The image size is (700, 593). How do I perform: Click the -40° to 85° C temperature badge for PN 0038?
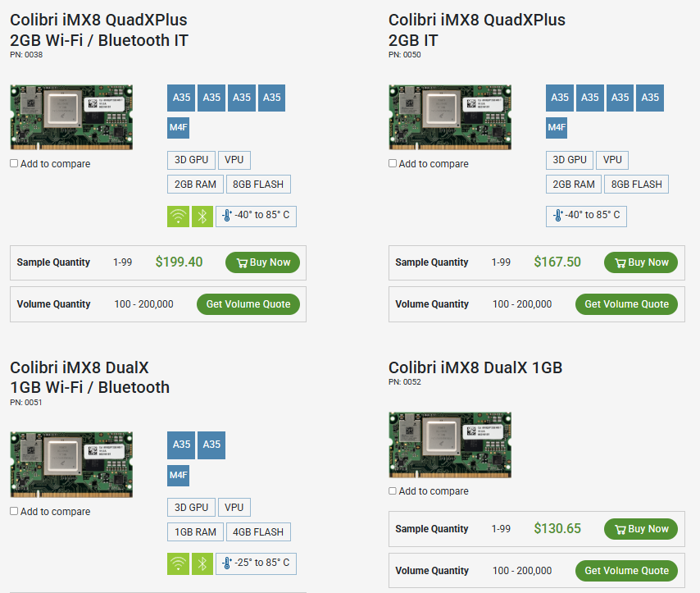pyautogui.click(x=256, y=217)
